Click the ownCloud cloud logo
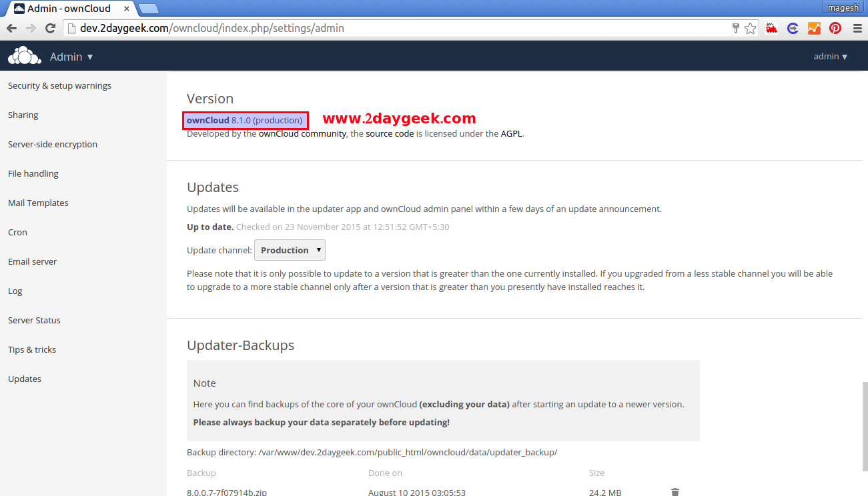 (x=25, y=57)
